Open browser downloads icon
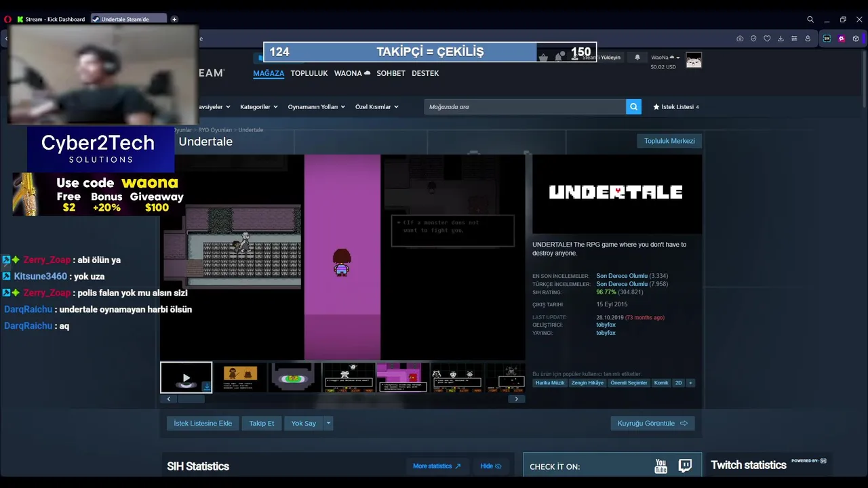 click(781, 39)
